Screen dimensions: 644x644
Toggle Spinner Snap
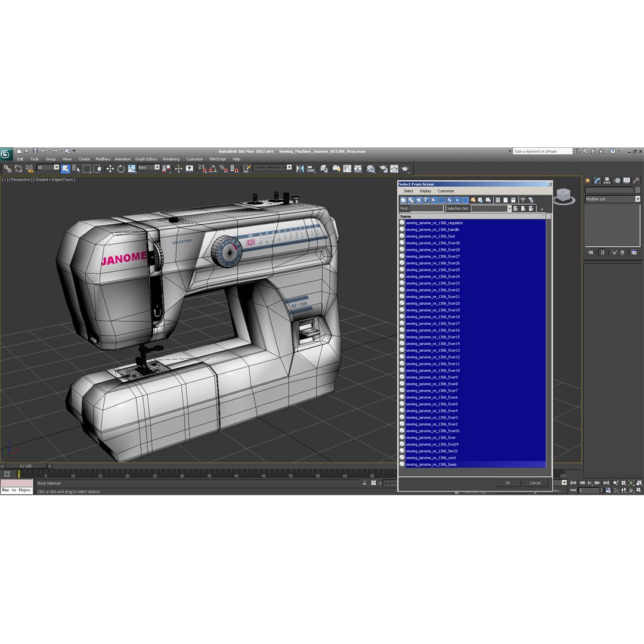pos(234,168)
